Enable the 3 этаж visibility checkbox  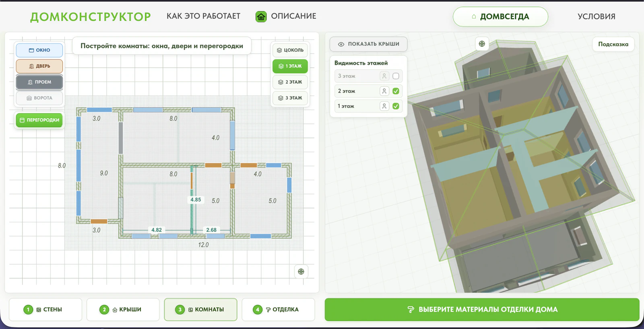coord(396,76)
